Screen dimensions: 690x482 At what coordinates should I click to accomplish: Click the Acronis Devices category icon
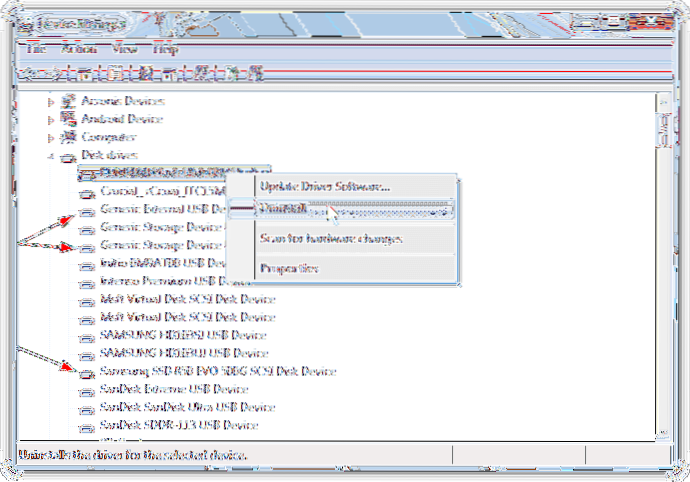[68, 101]
